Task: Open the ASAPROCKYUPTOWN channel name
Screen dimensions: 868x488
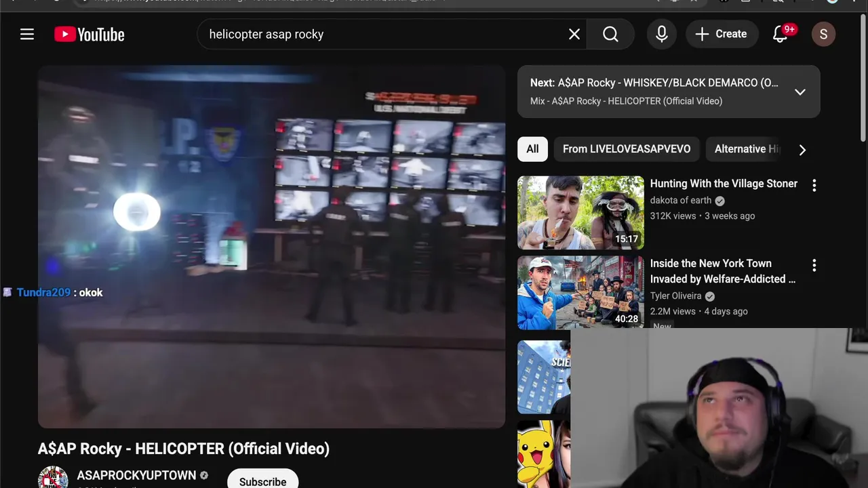Action: point(136,476)
